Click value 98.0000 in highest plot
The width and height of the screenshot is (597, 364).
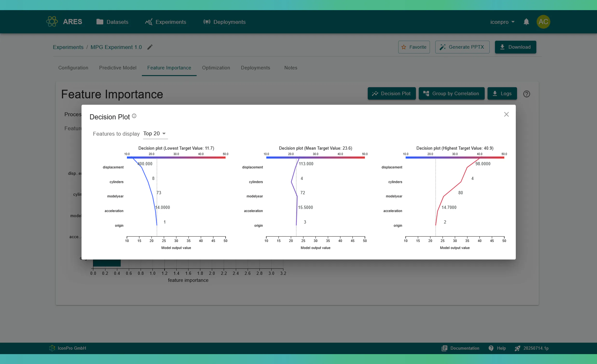[483, 164]
